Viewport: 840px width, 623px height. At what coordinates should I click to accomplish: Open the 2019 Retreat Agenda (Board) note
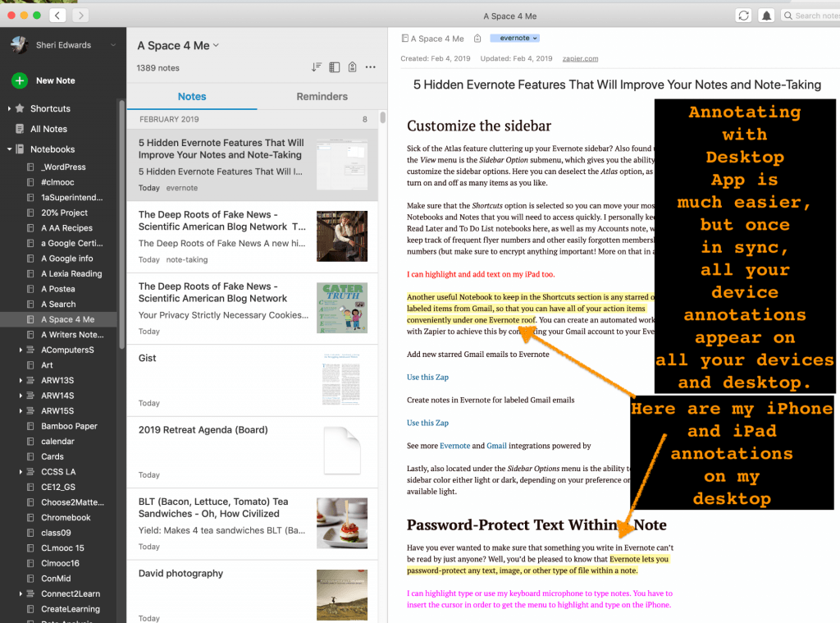(x=253, y=452)
